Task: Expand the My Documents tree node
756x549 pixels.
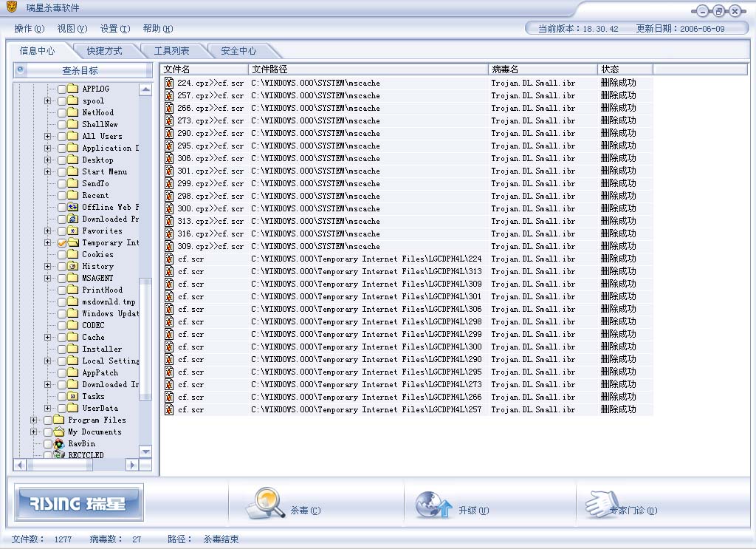Action: 33,432
